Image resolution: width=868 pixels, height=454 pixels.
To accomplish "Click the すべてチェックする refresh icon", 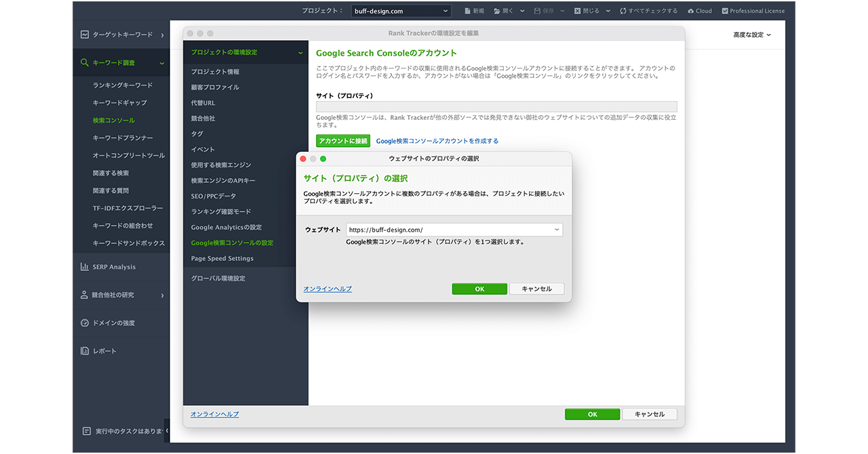I will pos(623,11).
